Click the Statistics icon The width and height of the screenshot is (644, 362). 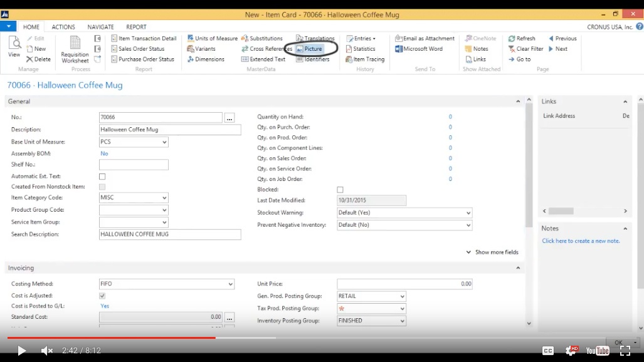click(361, 48)
